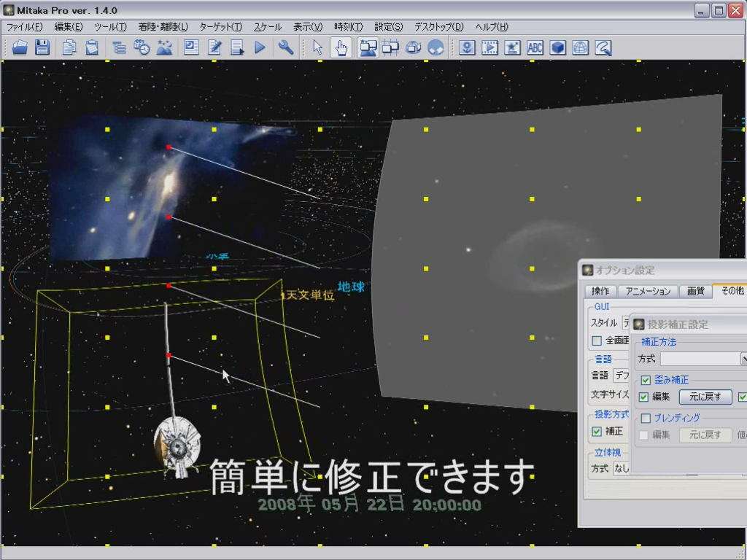Uncheck 編集 checkbox under 歪み補正
The width and height of the screenshot is (747, 560).
(643, 397)
